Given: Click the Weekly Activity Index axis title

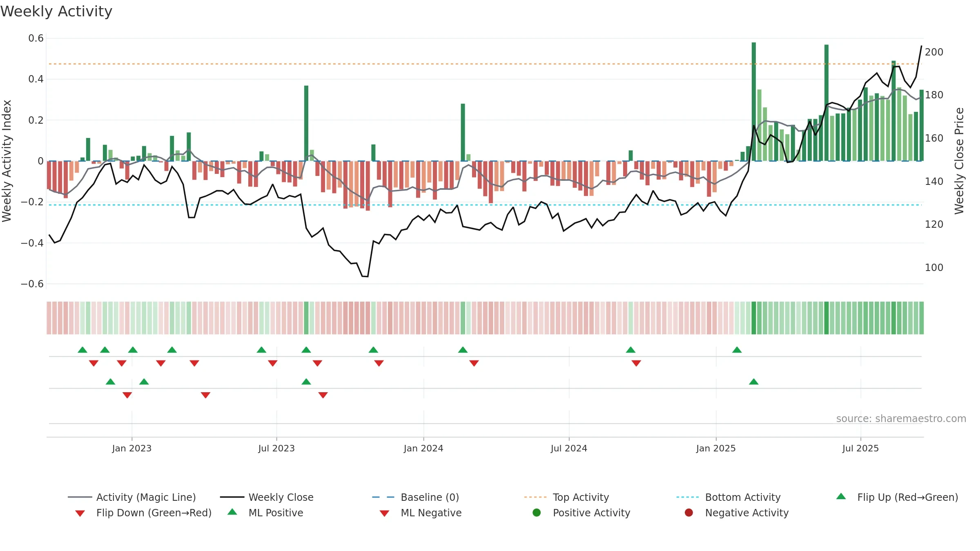Looking at the screenshot, I should click(x=7, y=161).
